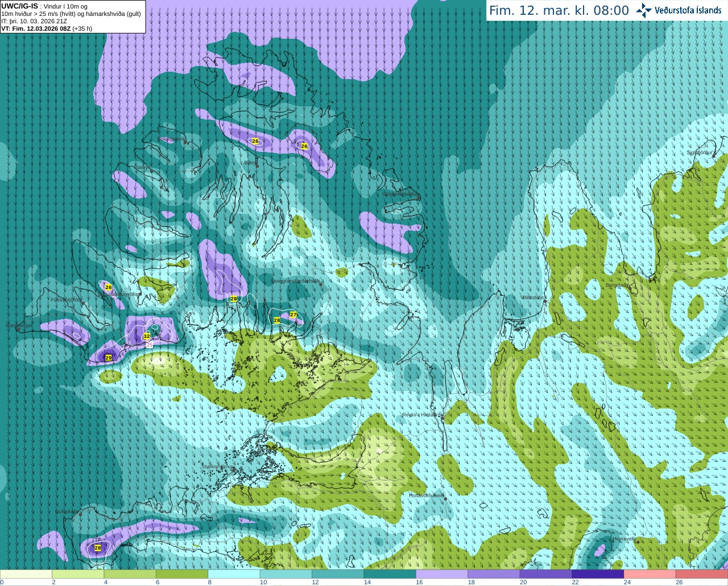This screenshot has height=586, width=728.
Task: Select the 20–22 m/s violet legend swatch
Action: coord(546,574)
